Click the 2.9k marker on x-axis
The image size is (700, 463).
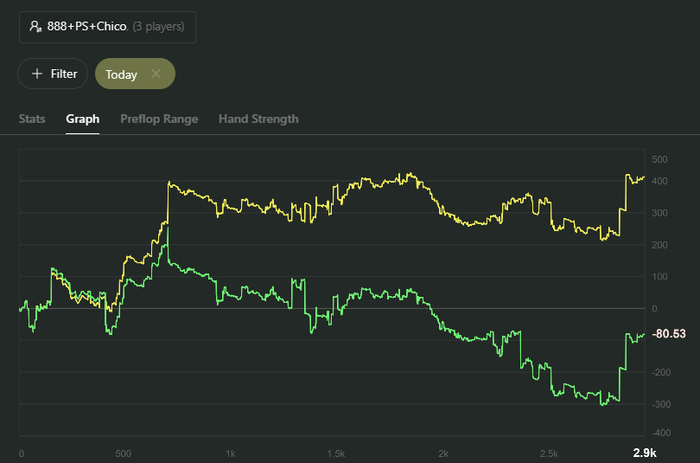click(644, 453)
